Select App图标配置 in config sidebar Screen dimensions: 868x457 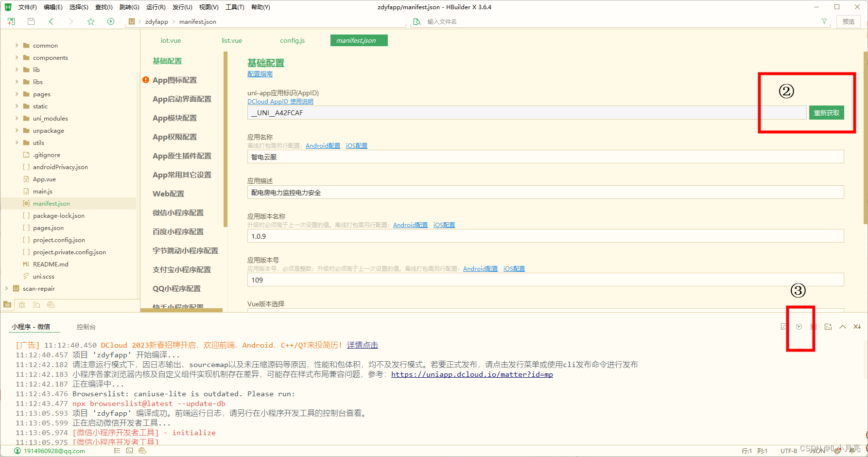pos(175,80)
